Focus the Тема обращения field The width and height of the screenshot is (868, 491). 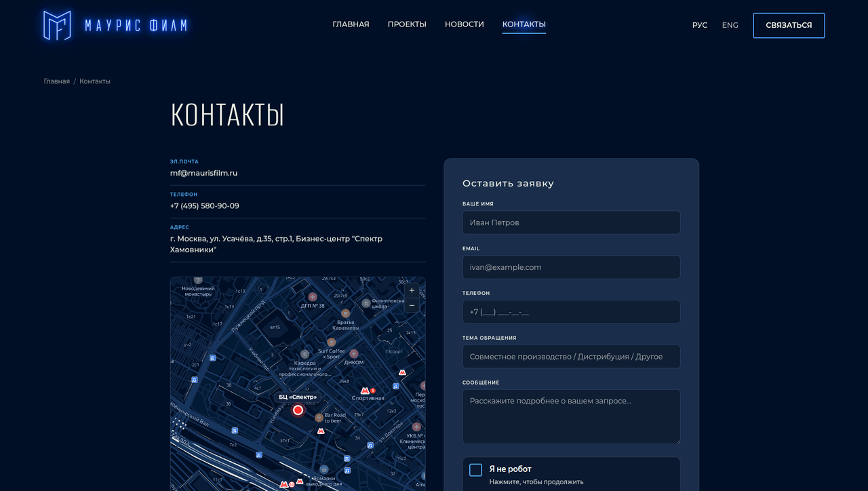571,357
